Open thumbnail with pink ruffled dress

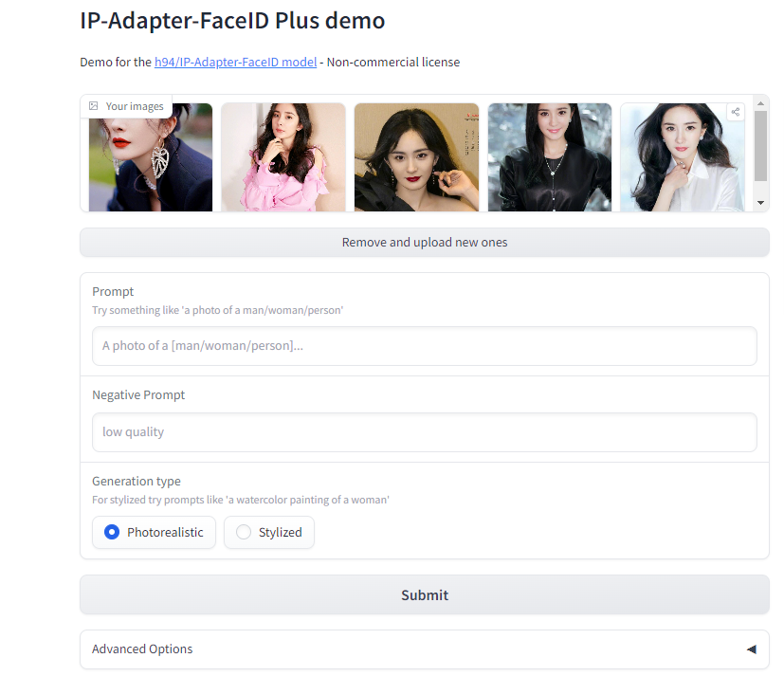tap(283, 157)
